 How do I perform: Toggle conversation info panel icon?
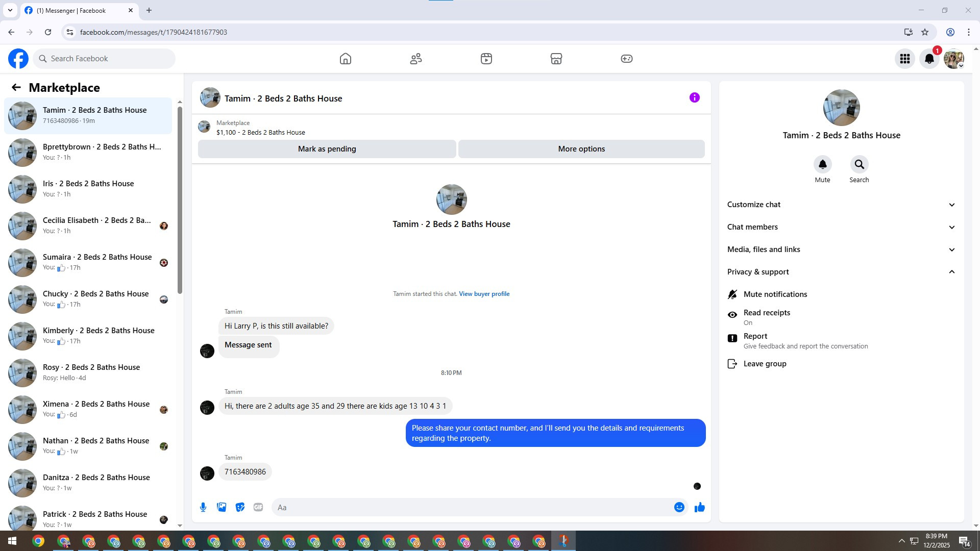(x=694, y=97)
